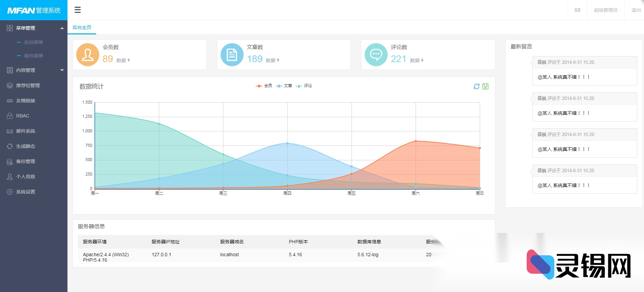The width and height of the screenshot is (644, 292).
Task: Open RBAC from the sidebar
Action: [x=23, y=116]
